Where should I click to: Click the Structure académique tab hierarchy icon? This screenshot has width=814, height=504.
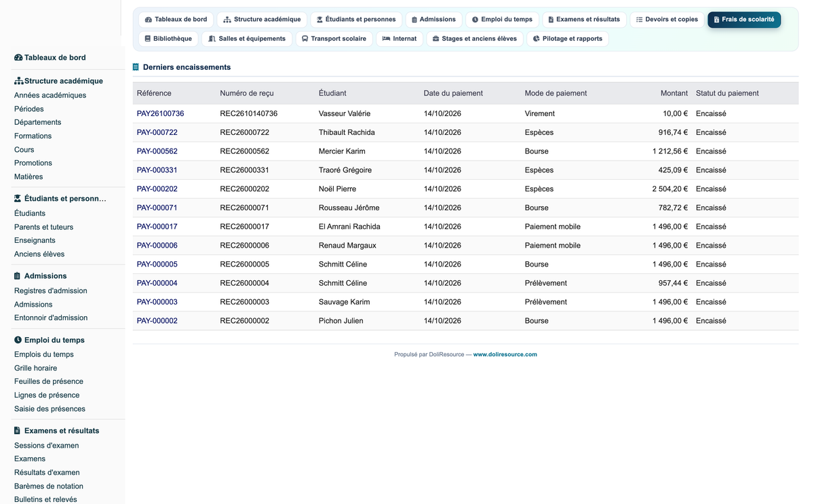227,20
